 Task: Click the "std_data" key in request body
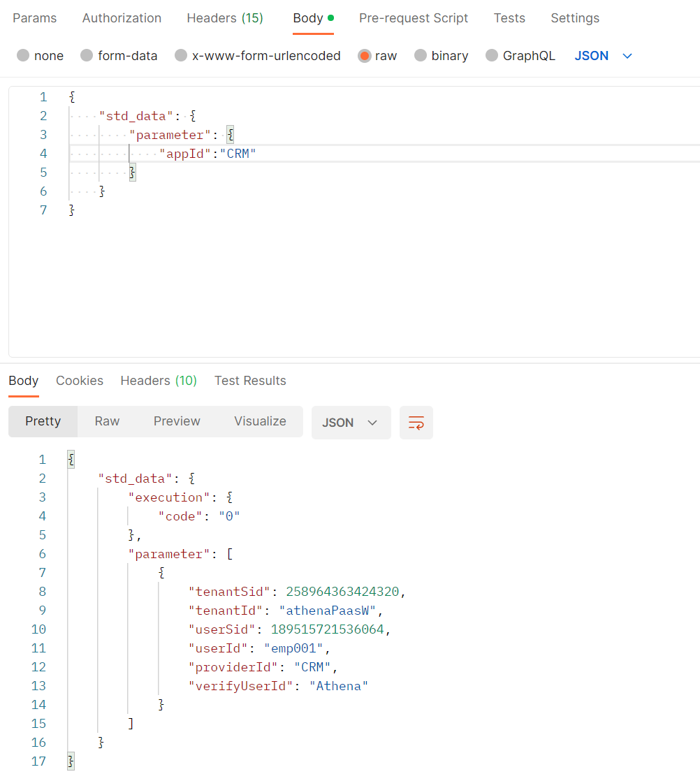tap(136, 116)
